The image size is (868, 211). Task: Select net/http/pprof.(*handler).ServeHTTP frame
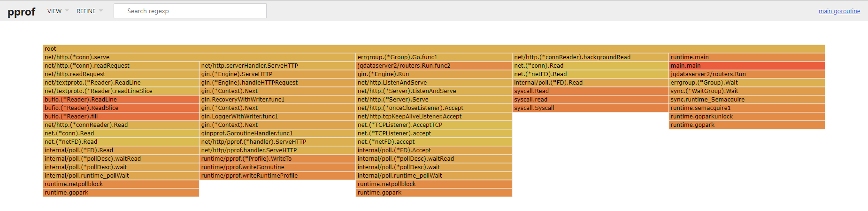277,142
